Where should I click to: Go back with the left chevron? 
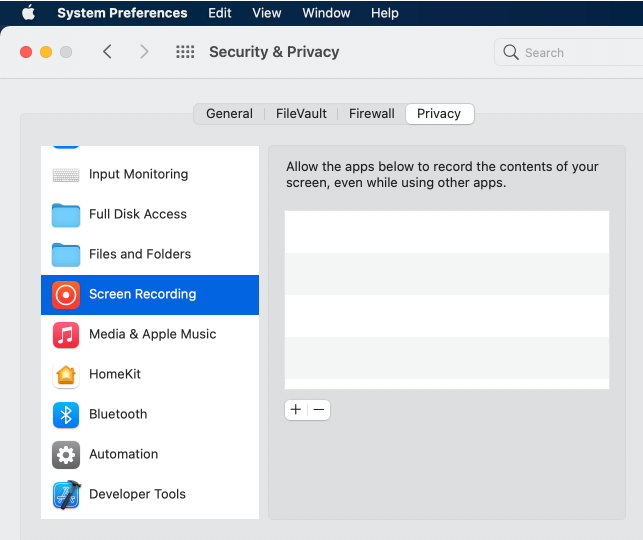point(107,52)
